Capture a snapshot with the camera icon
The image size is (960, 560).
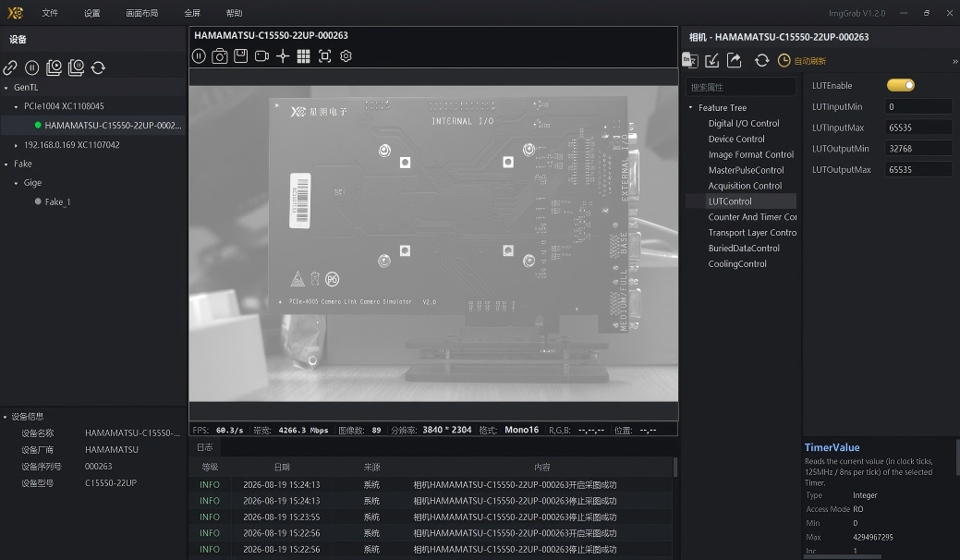point(220,56)
